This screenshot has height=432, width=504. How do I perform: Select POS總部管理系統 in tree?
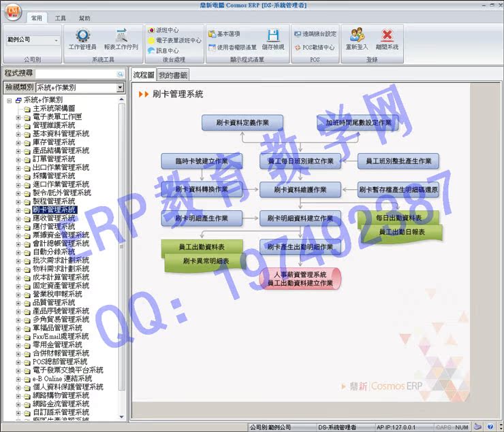(60, 362)
